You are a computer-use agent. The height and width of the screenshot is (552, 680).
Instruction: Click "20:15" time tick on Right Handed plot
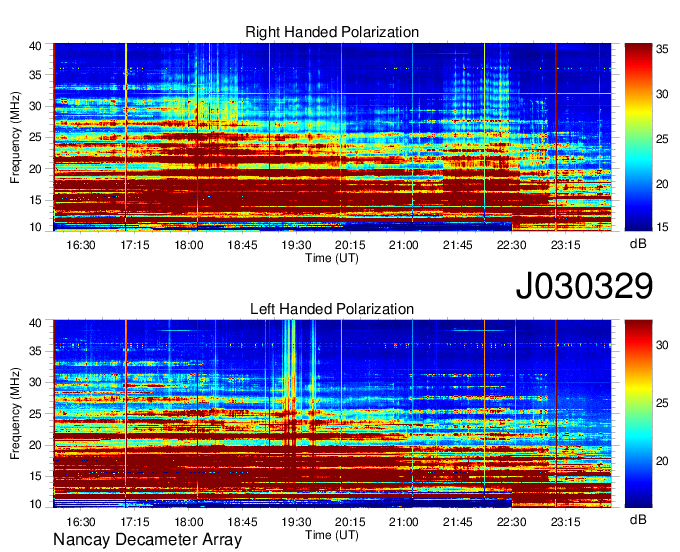pos(350,245)
